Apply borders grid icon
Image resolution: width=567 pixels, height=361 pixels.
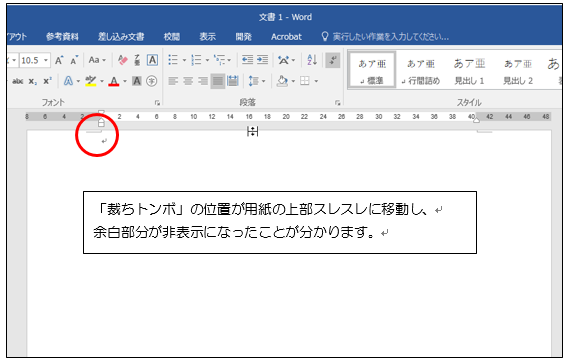[x=305, y=81]
